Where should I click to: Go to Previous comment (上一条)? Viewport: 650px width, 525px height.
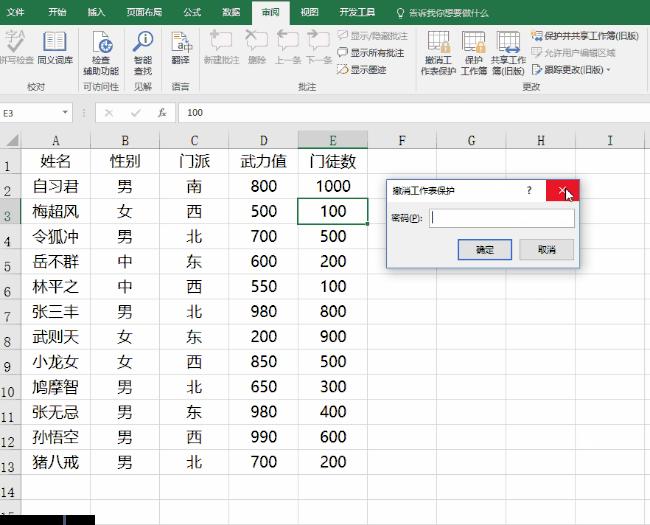[288, 48]
